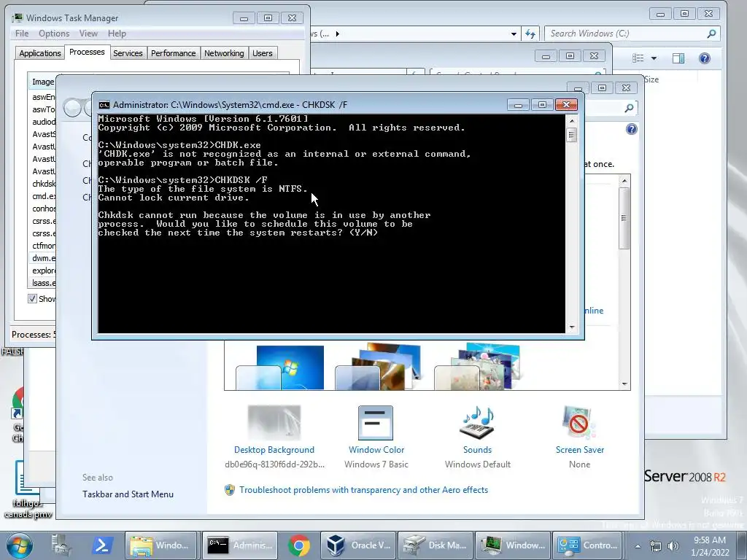Click the cmd window scrollbar down arrow
Image resolution: width=747 pixels, height=560 pixels.
pos(572,327)
